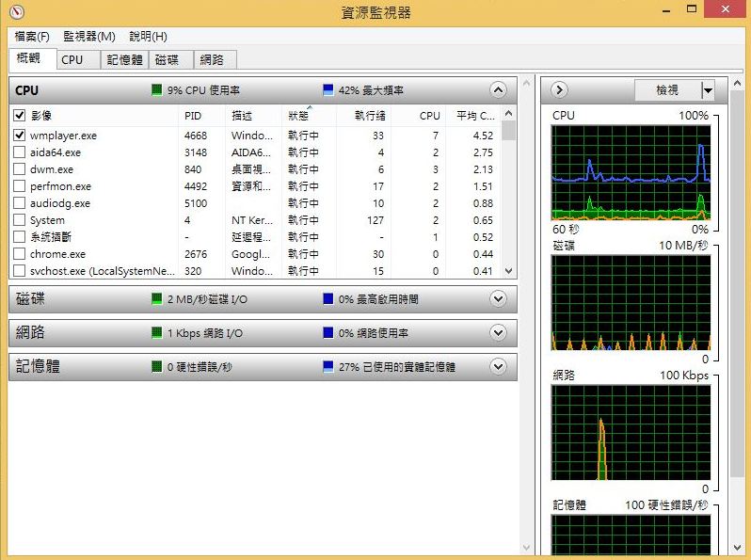Open the 監視器(M) menu

point(89,37)
